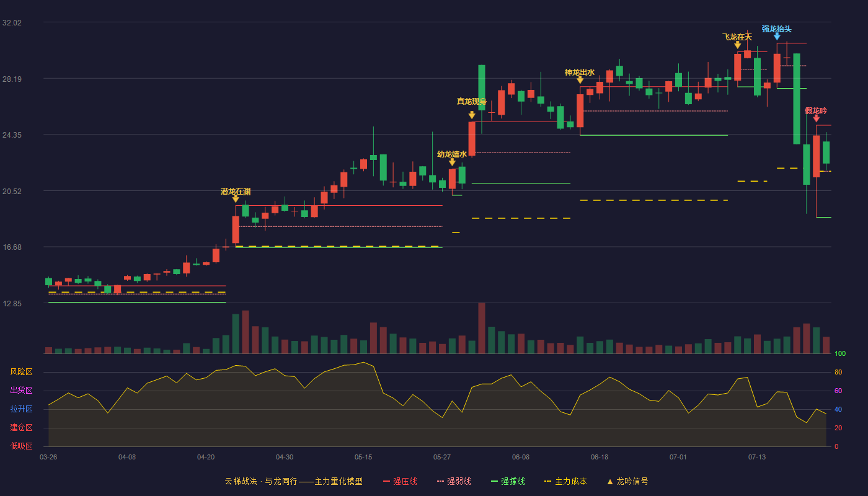
Task: Click the 神龙出水 signal label
Action: click(580, 73)
